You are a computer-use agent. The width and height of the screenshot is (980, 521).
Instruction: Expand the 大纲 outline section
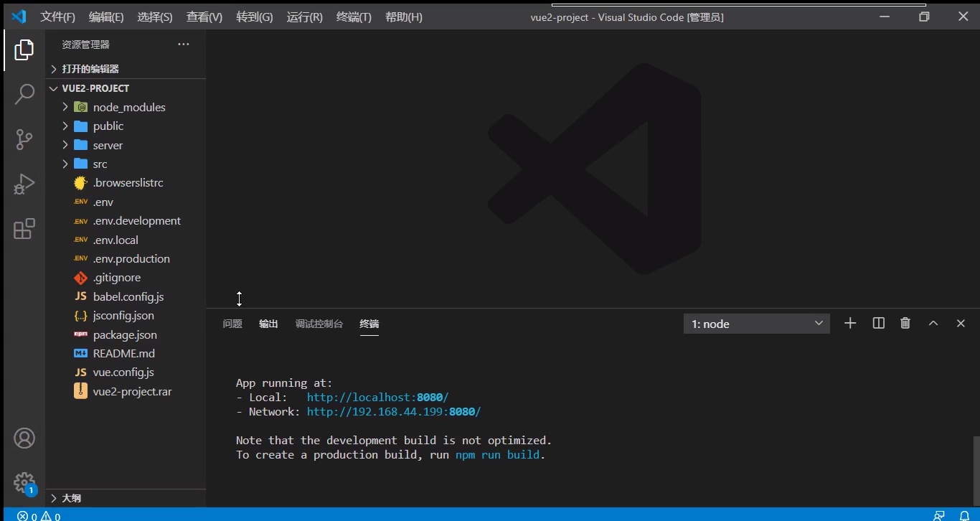tap(71, 498)
